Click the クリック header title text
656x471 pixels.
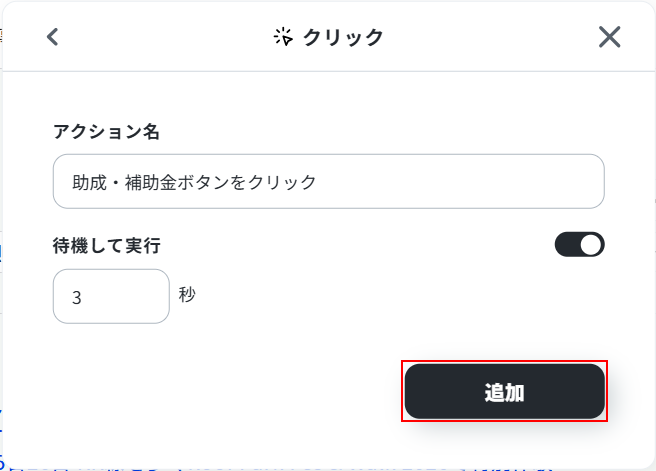(x=343, y=37)
